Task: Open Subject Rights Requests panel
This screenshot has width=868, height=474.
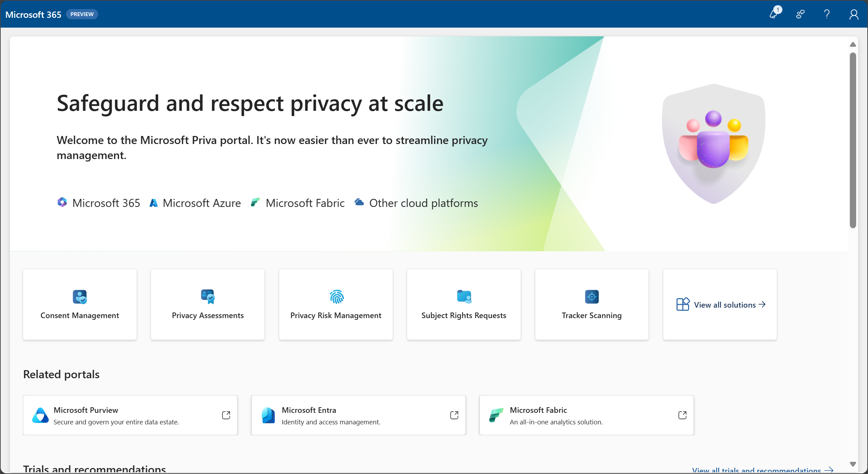Action: [464, 303]
